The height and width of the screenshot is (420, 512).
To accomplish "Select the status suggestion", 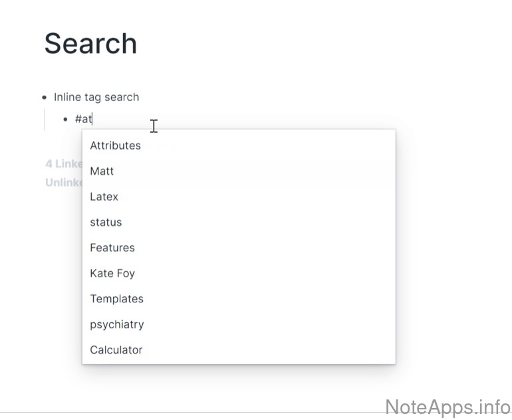I will (x=106, y=222).
